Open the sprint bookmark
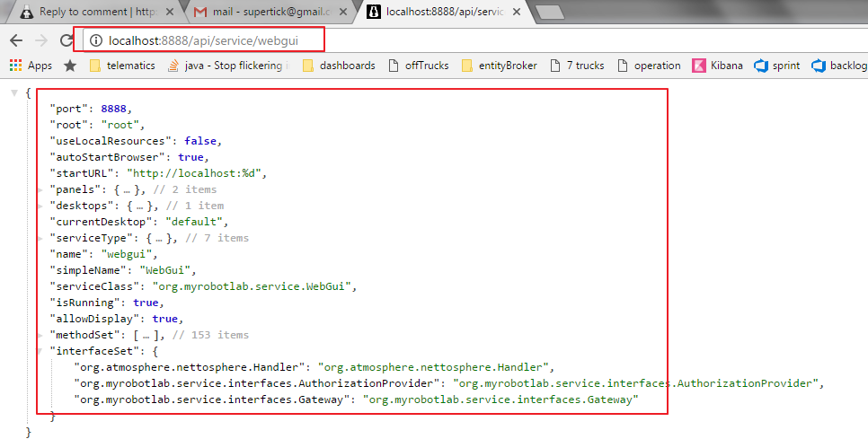This screenshot has width=868, height=439. tap(776, 66)
